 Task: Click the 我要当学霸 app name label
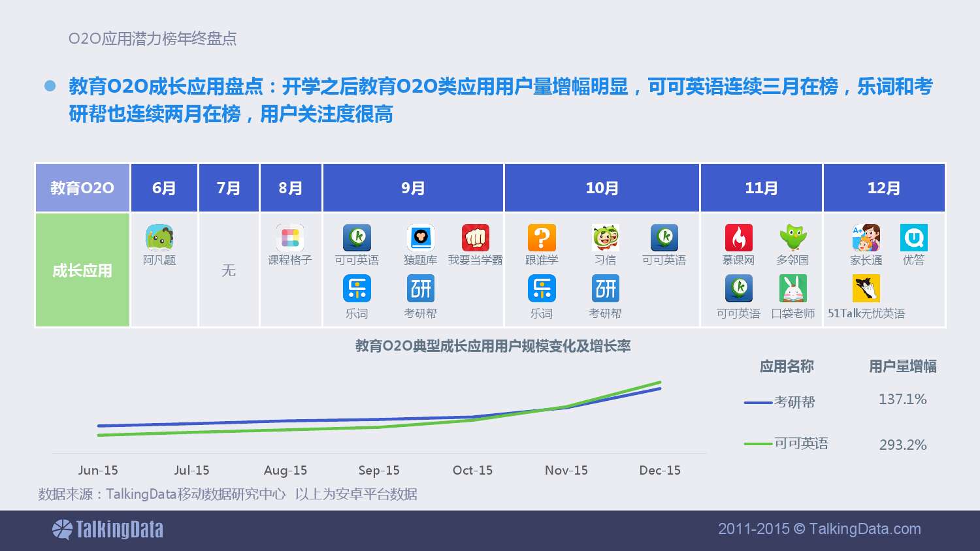tap(476, 260)
